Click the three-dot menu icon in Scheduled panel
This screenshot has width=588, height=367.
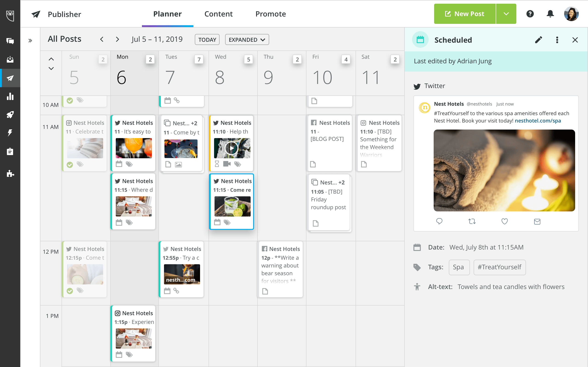point(557,40)
